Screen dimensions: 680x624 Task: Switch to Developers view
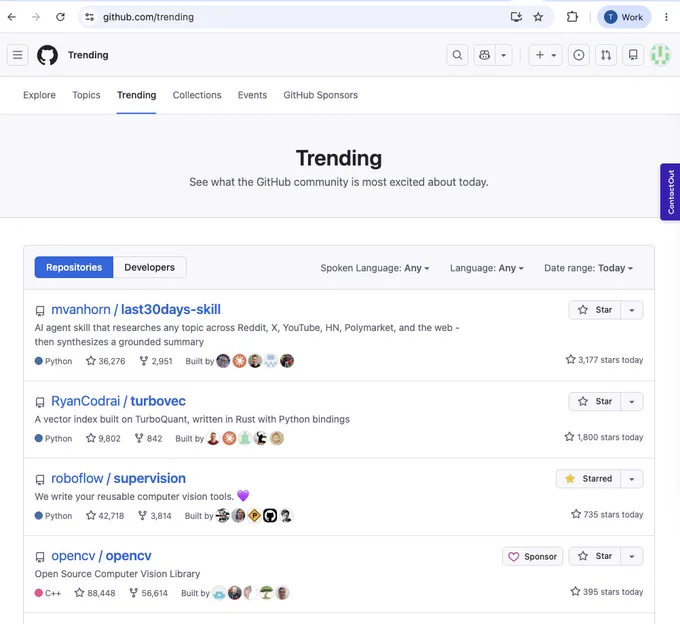point(150,267)
